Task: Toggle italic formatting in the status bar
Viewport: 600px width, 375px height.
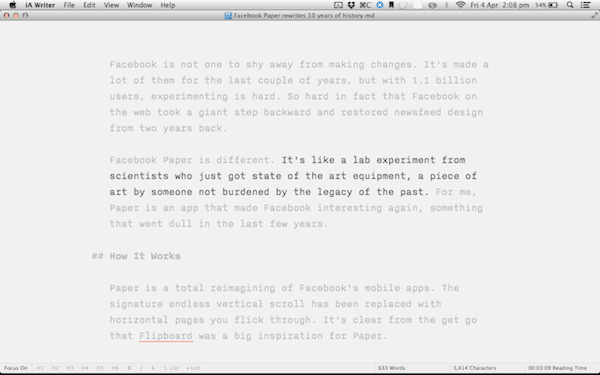Action: coord(141,368)
